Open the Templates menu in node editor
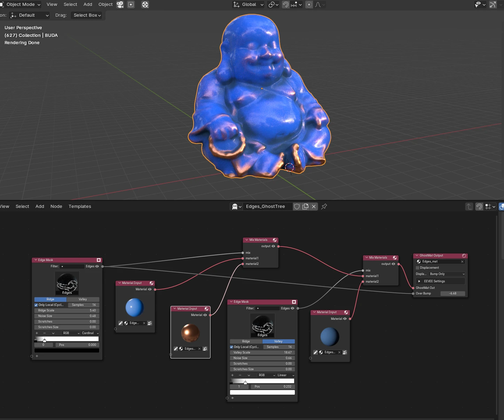 [x=80, y=207]
